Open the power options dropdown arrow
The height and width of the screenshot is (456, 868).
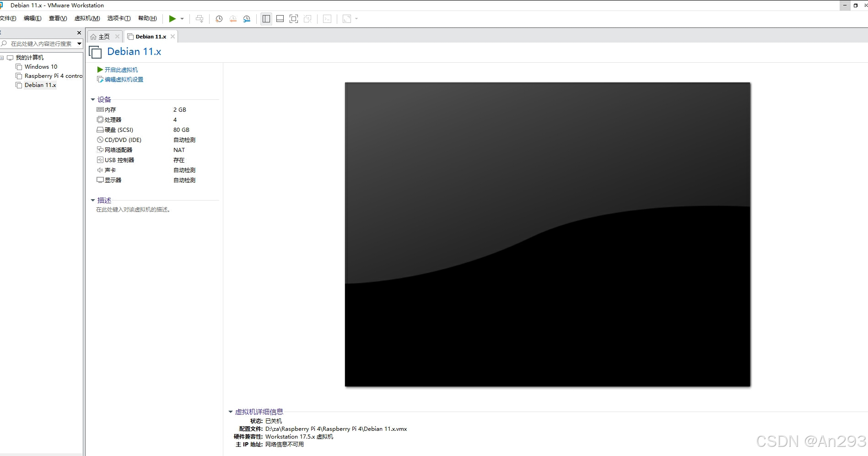point(182,19)
